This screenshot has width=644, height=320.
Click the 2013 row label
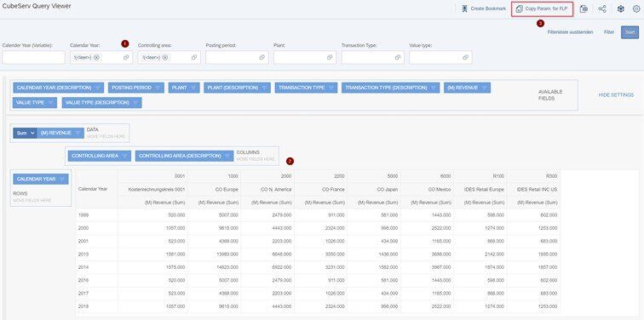(x=83, y=254)
